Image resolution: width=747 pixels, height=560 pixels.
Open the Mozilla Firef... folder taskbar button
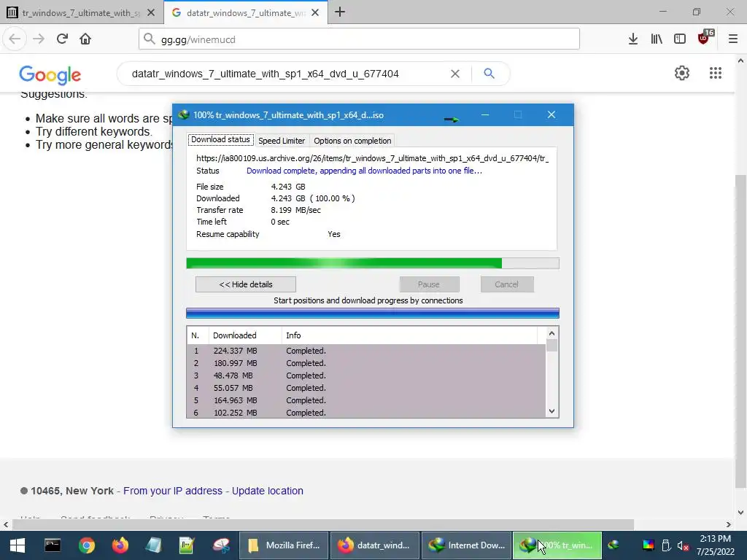point(284,545)
